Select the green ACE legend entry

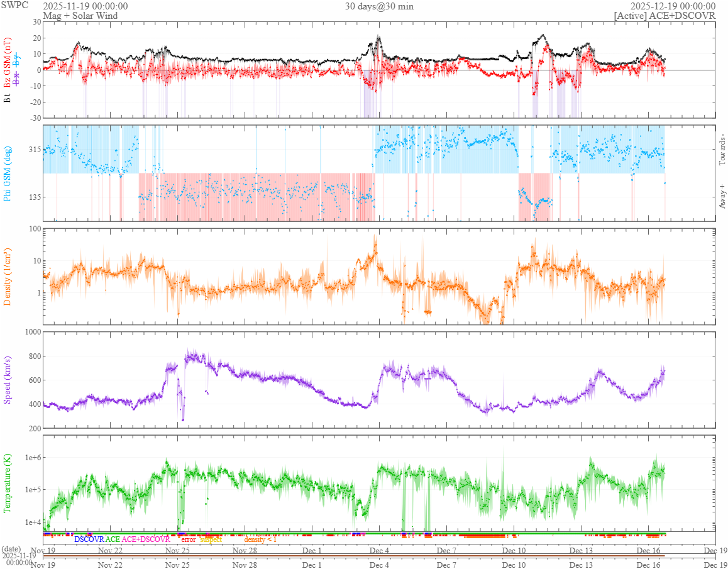point(113,539)
